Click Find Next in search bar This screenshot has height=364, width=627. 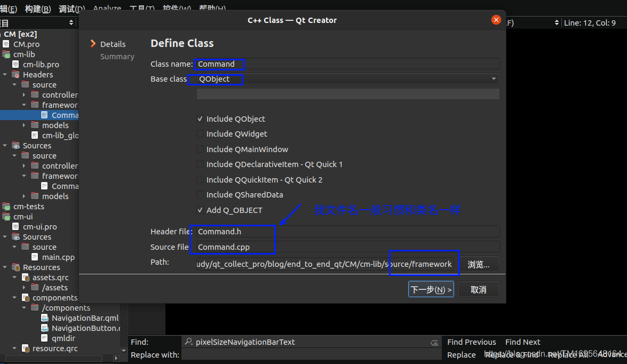tap(522, 342)
